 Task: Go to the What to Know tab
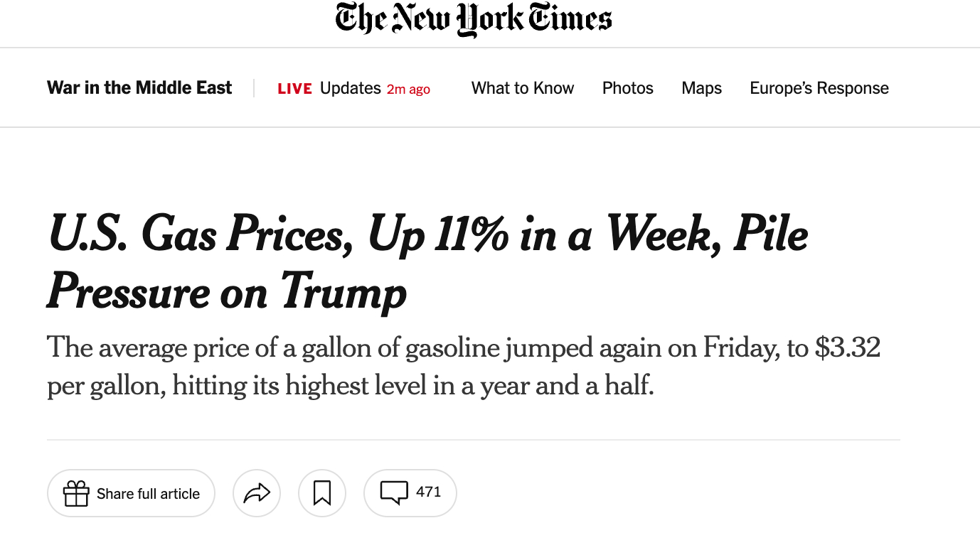pos(523,88)
